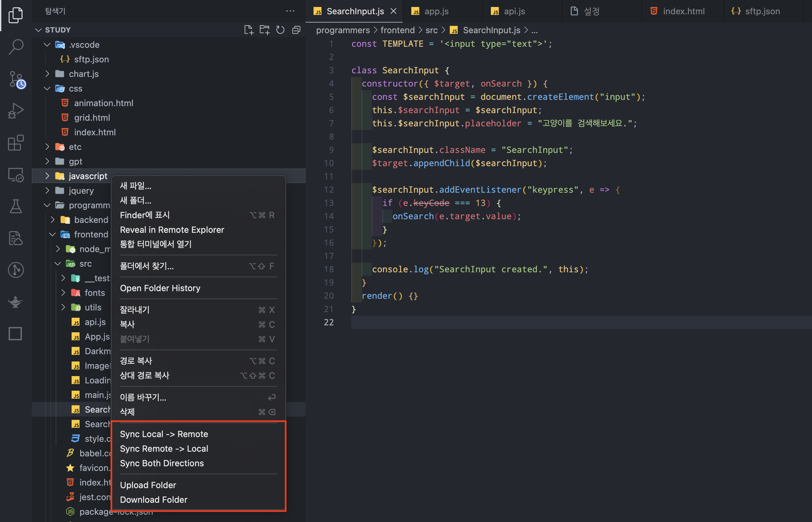Screen dimensions: 812x522
Task: Collapse the css folder
Action: tap(47, 89)
